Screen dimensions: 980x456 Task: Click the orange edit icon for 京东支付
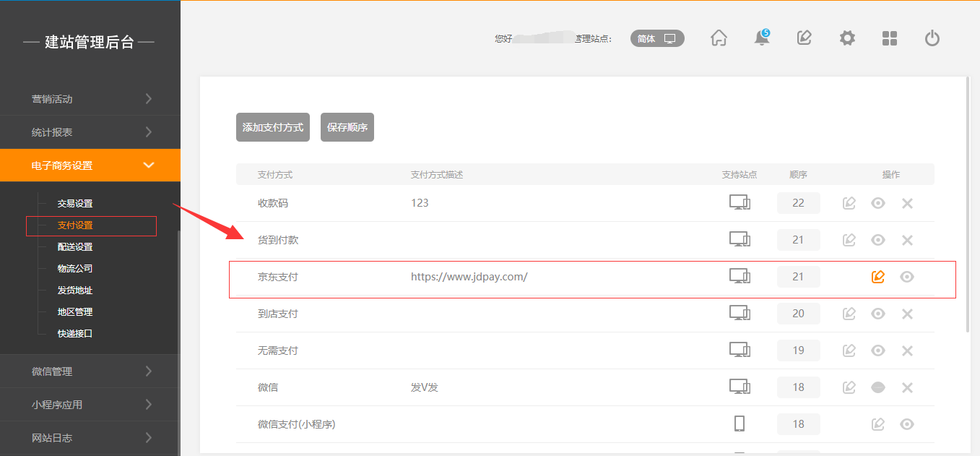[878, 277]
